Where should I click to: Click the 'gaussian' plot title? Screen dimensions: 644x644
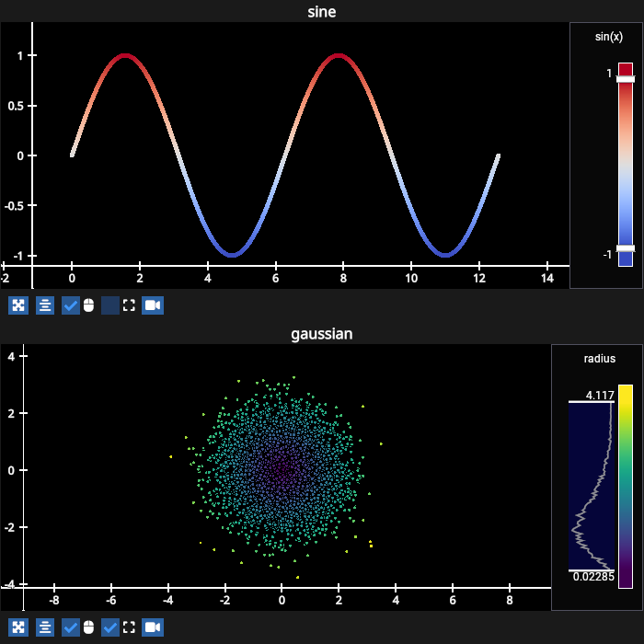322,334
